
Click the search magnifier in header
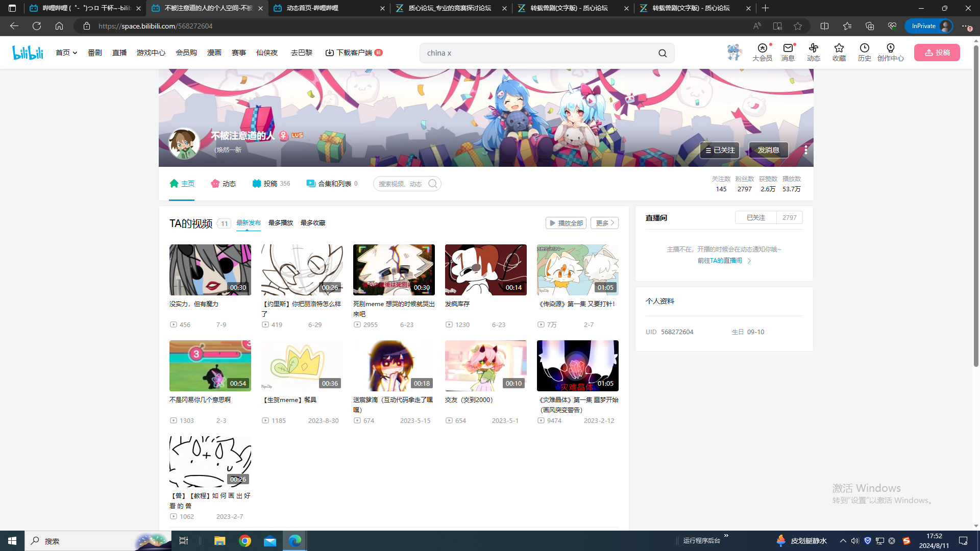pyautogui.click(x=662, y=53)
